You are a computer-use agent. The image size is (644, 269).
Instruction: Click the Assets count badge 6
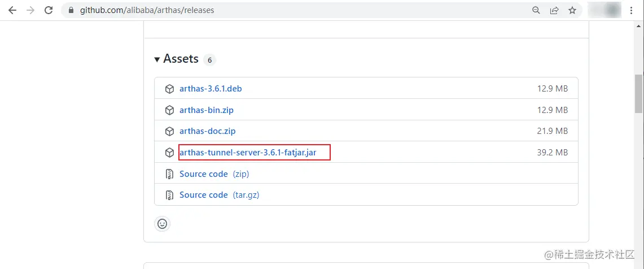(x=209, y=60)
